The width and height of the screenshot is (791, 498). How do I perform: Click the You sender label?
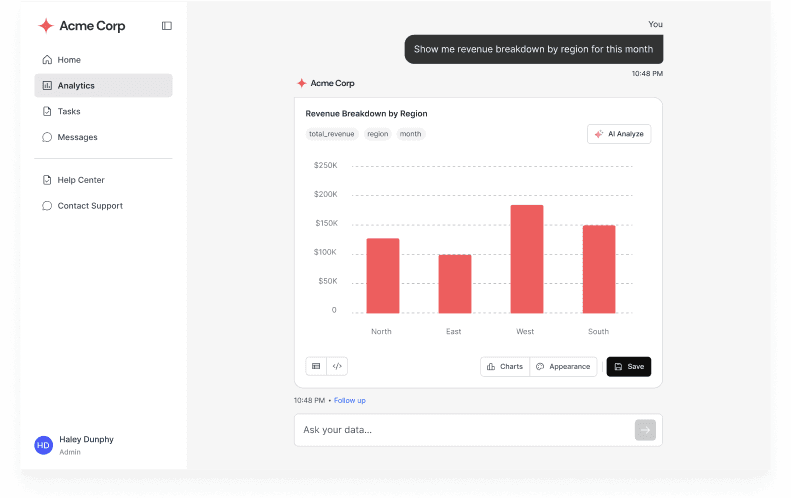tap(655, 24)
